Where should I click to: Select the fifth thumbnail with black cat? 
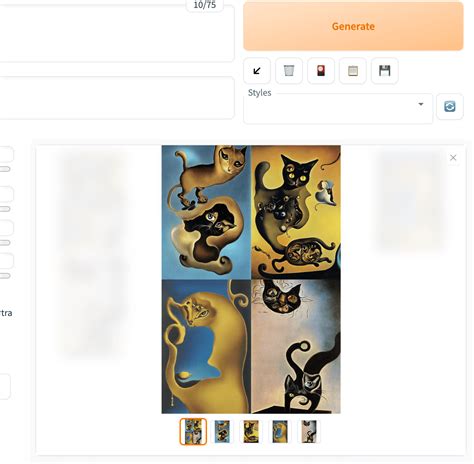310,433
